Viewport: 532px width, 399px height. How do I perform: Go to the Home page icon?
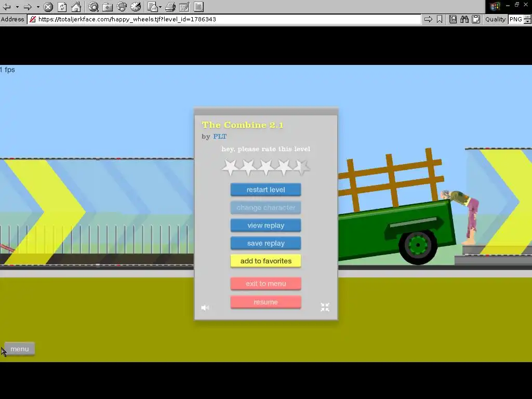click(x=76, y=7)
